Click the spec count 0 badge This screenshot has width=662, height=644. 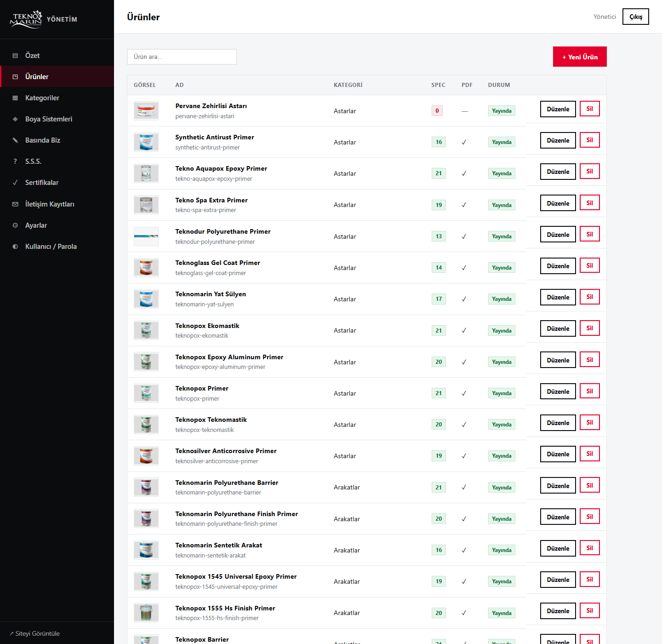coord(437,111)
